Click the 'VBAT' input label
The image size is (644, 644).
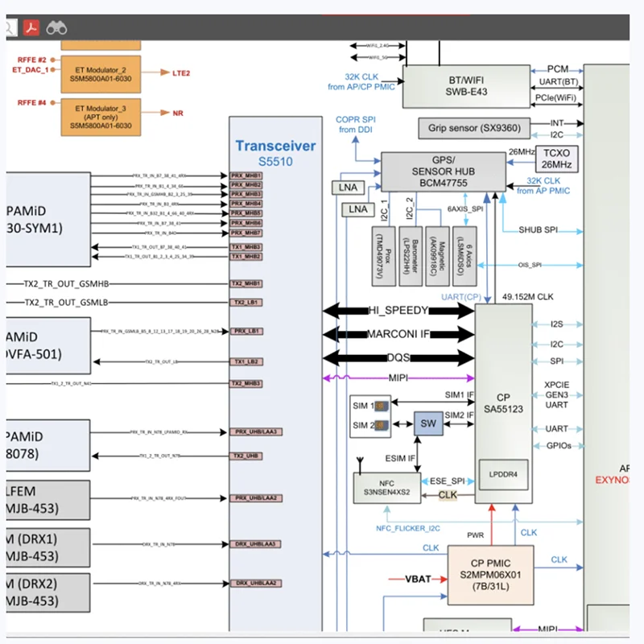[418, 579]
